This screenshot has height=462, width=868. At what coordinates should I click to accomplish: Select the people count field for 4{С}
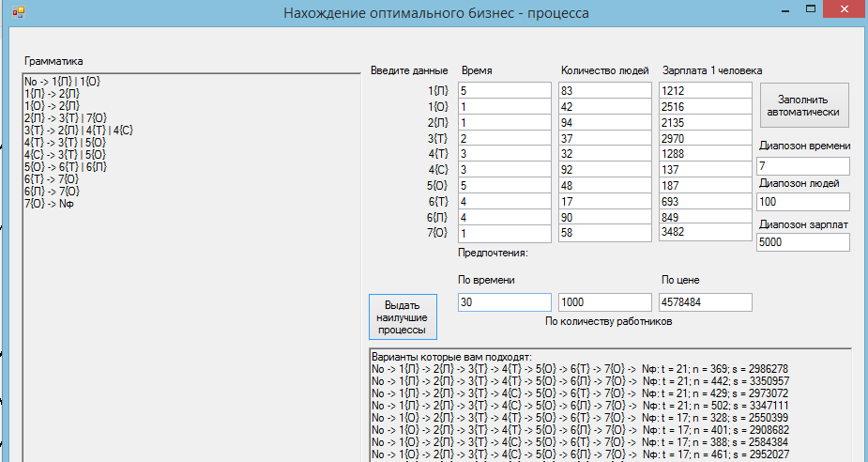[604, 171]
